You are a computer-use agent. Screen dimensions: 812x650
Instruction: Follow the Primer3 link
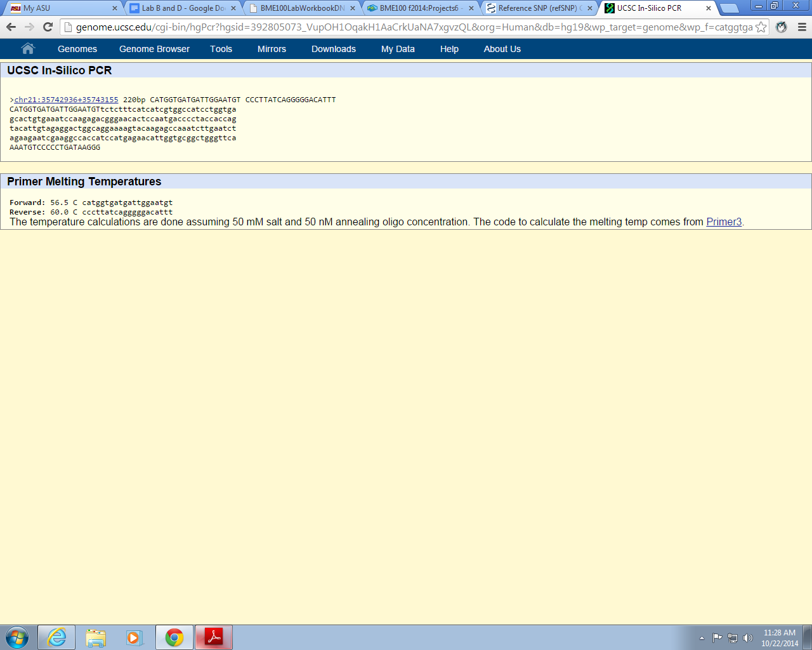(x=724, y=222)
